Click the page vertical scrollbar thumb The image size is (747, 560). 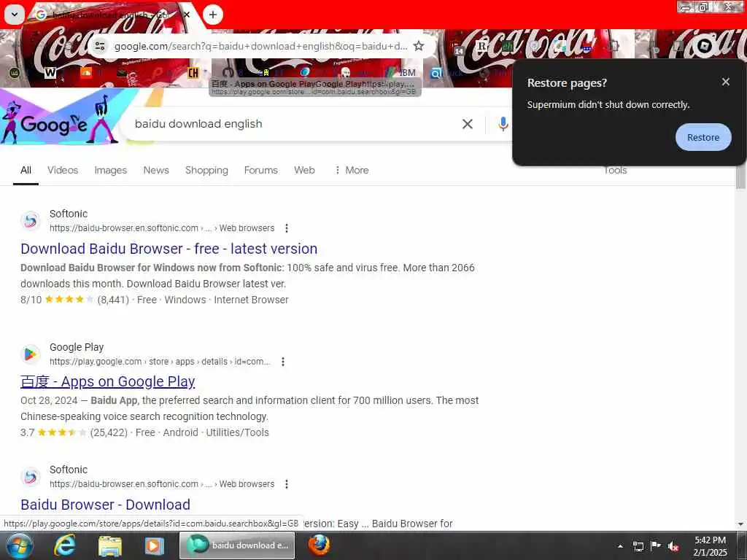pos(741,177)
